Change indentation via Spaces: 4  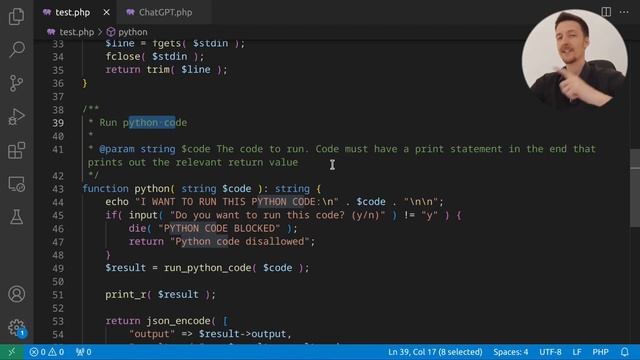[510, 352]
